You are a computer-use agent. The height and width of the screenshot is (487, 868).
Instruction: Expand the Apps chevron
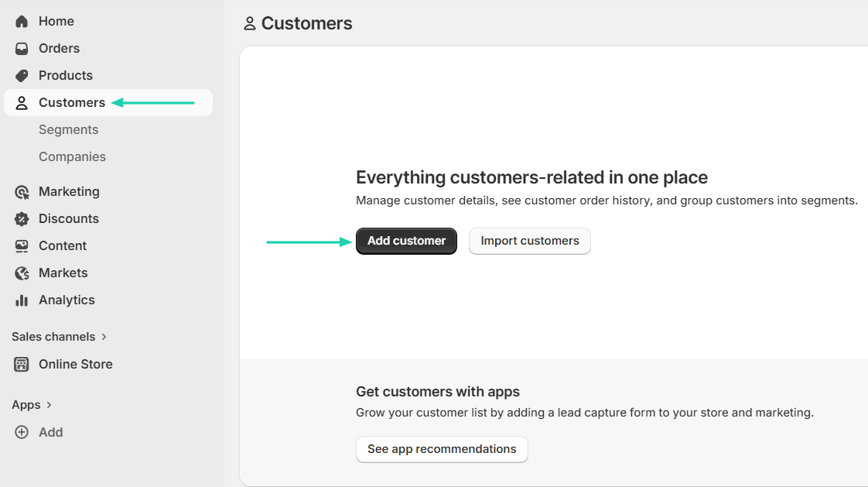click(49, 405)
